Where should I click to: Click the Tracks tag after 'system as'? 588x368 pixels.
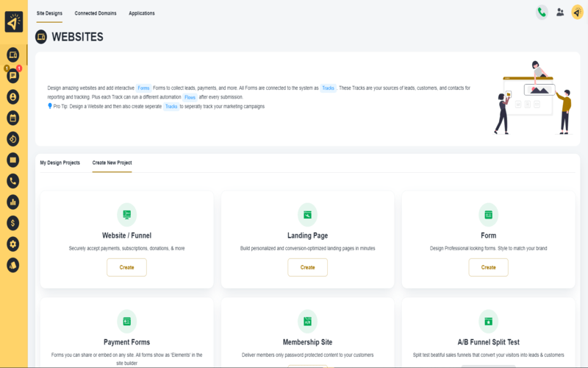pos(328,88)
